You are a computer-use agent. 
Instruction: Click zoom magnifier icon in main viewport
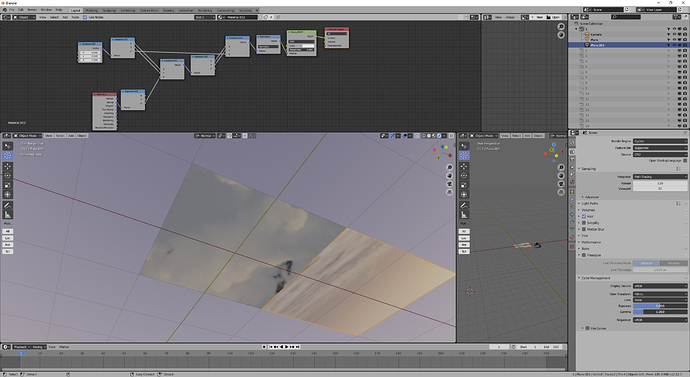449,168
